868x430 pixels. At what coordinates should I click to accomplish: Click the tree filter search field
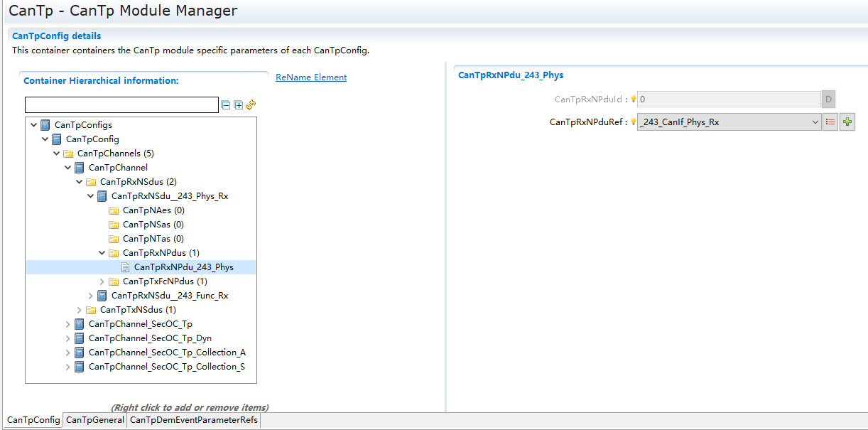121,105
